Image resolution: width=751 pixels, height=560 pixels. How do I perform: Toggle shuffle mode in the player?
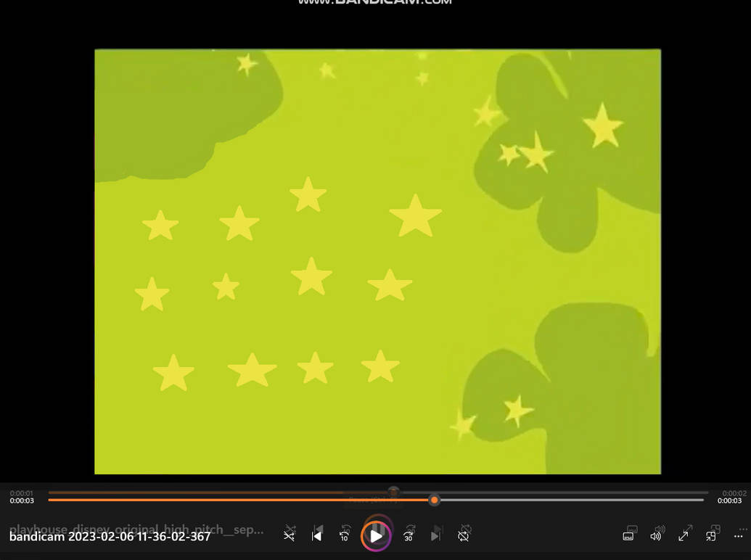pyautogui.click(x=289, y=536)
